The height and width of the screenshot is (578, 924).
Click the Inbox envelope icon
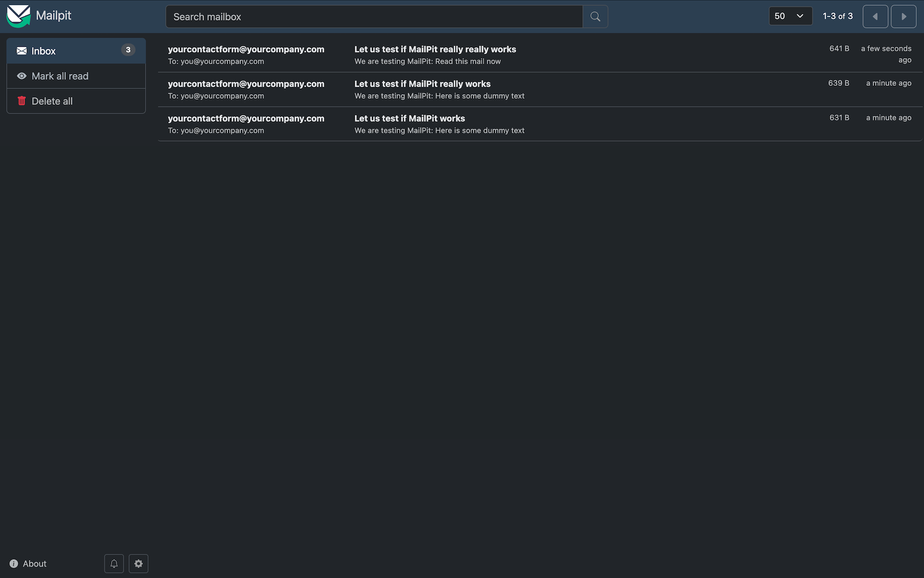point(22,51)
